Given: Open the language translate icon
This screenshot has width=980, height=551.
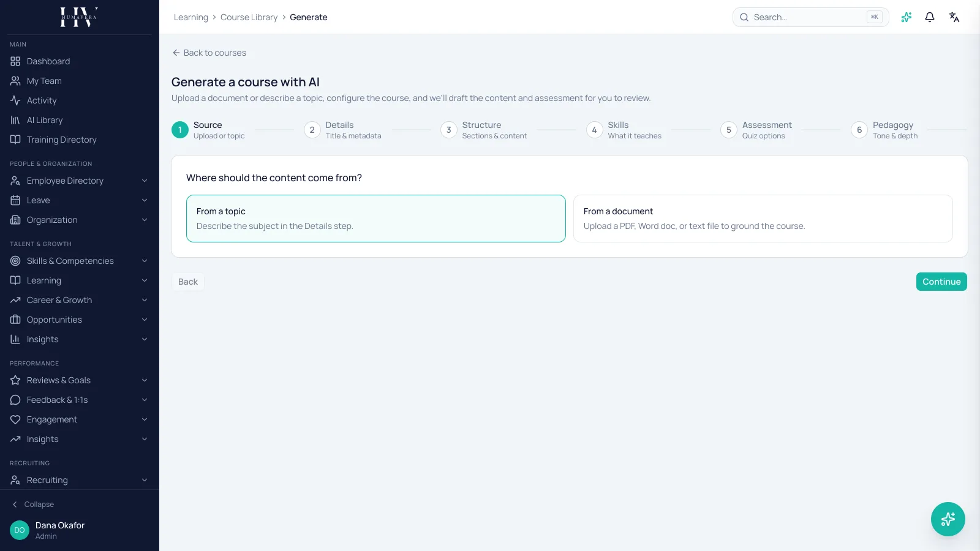Looking at the screenshot, I should pyautogui.click(x=954, y=17).
